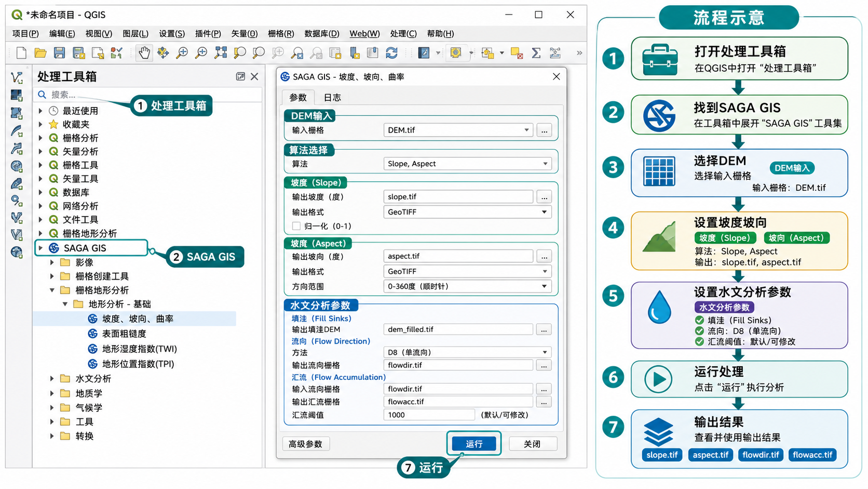Image resolution: width=868 pixels, height=489 pixels.
Task: Expand the 栅格创建工具 folder
Action: click(52, 276)
